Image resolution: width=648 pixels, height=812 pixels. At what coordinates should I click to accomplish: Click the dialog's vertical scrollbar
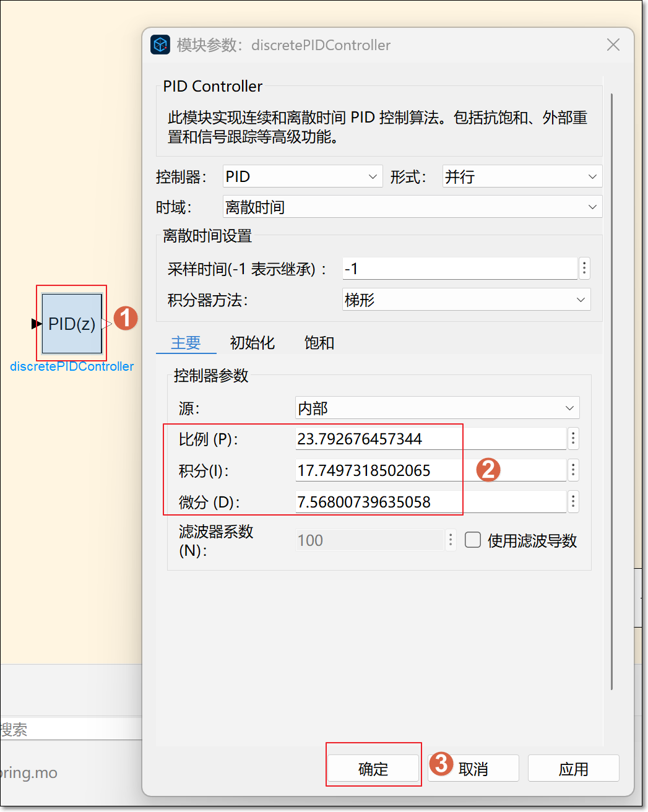click(x=611, y=391)
